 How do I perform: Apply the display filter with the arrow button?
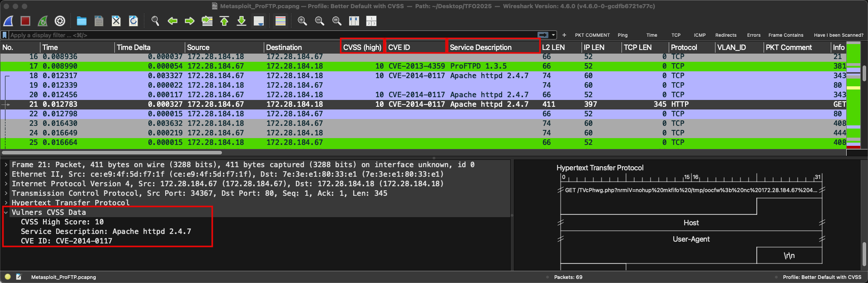point(543,35)
